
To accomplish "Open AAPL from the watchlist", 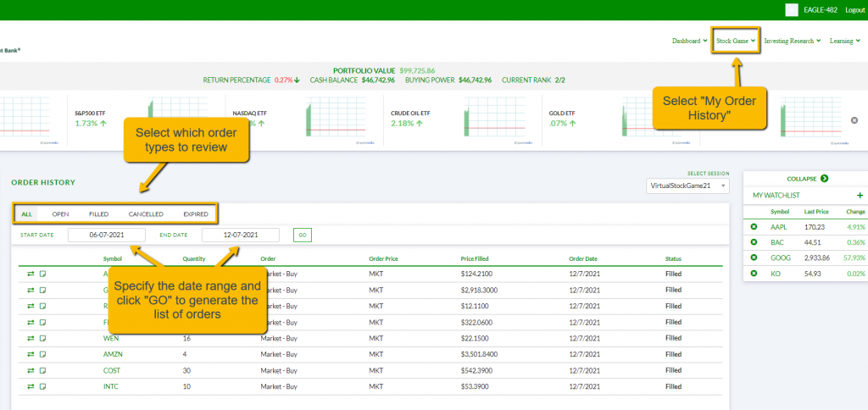I will pos(778,227).
